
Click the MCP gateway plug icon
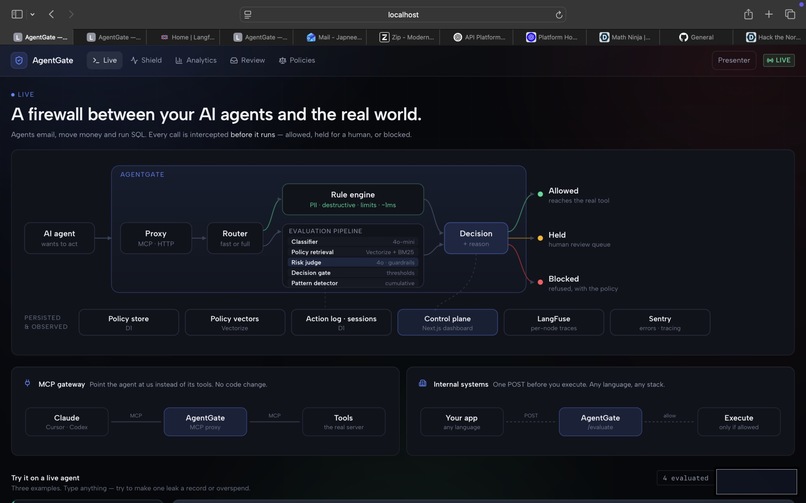coord(27,383)
